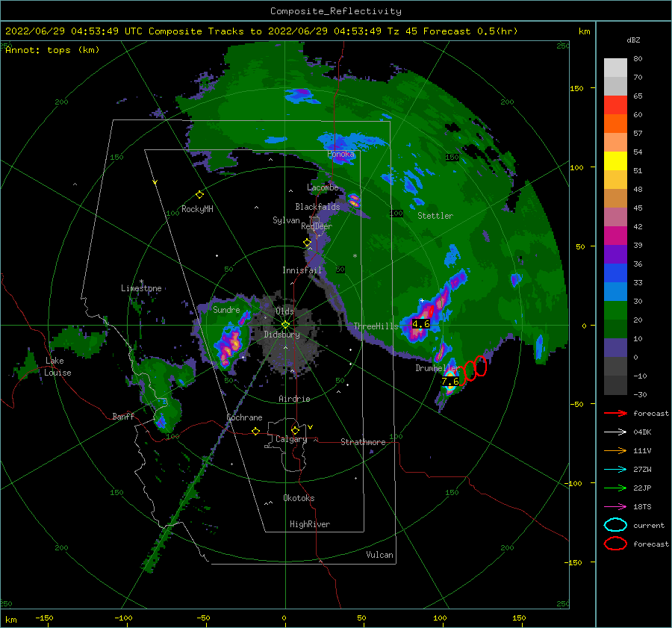Screen dimensions: 672x628
Task: Click the purple 39-36 dBZ color swatch
Action: tap(615, 254)
